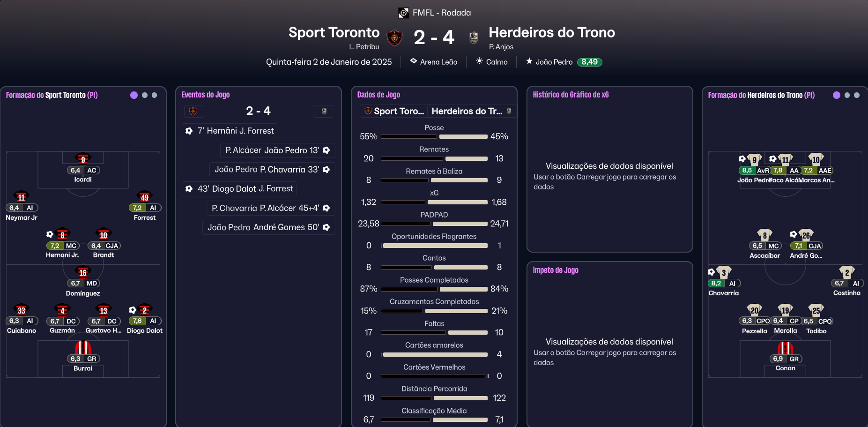
Task: Click the star icon next to João Pedro
Action: point(529,61)
